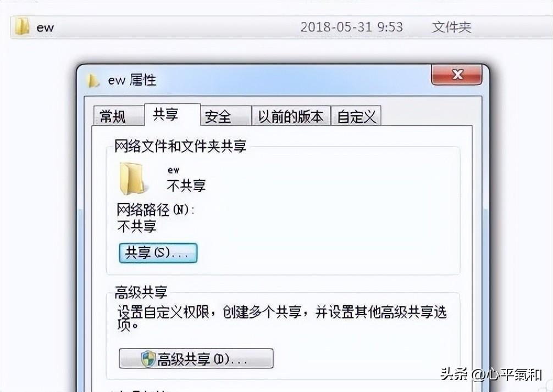Open 高级共享(D)... settings button text
553x392 pixels.
(x=202, y=359)
